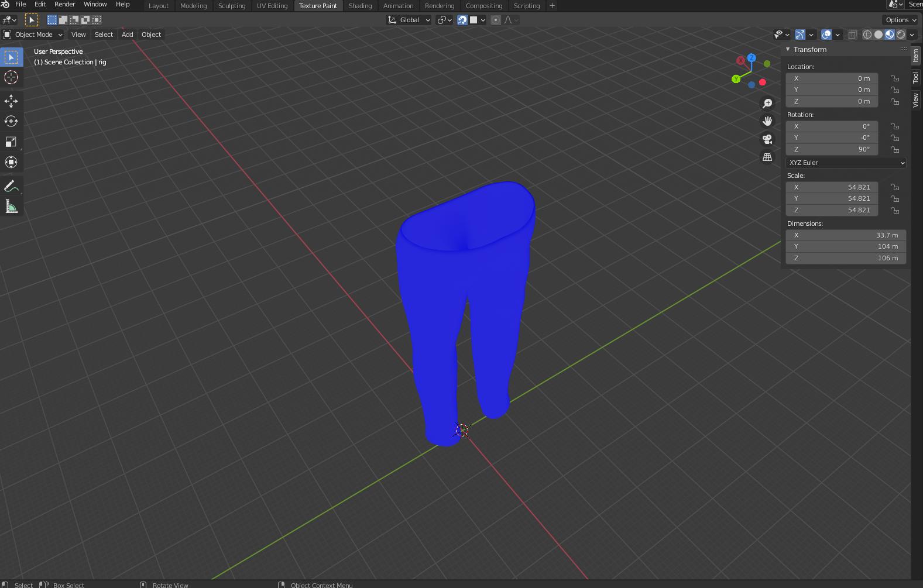Open the pivot point dropdown
The image size is (923, 588).
(445, 20)
